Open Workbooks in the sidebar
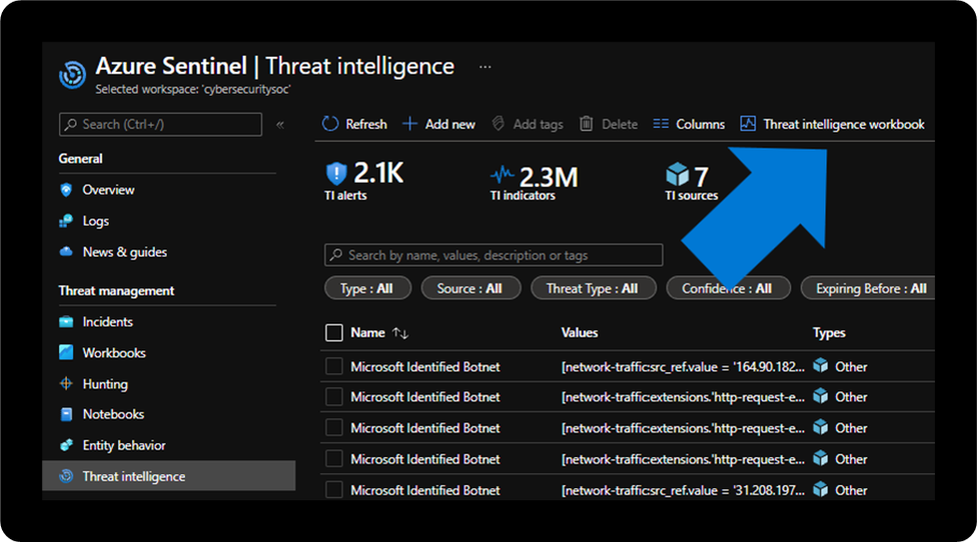977x542 pixels. (x=114, y=353)
